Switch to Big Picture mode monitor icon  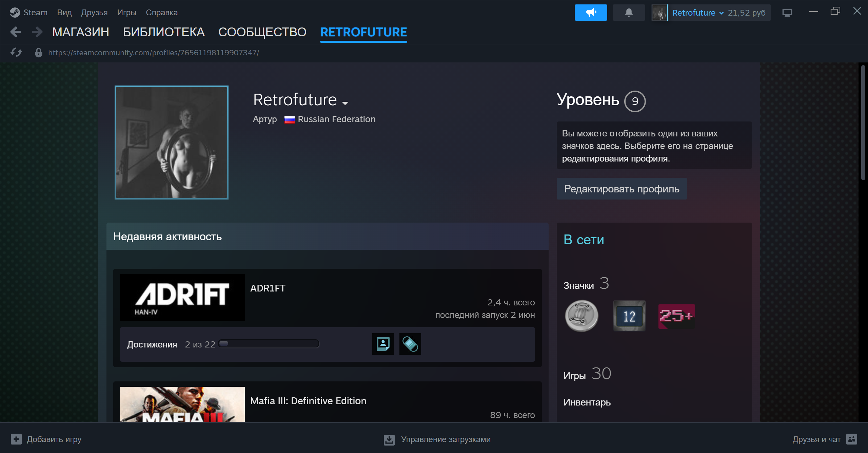tap(787, 13)
